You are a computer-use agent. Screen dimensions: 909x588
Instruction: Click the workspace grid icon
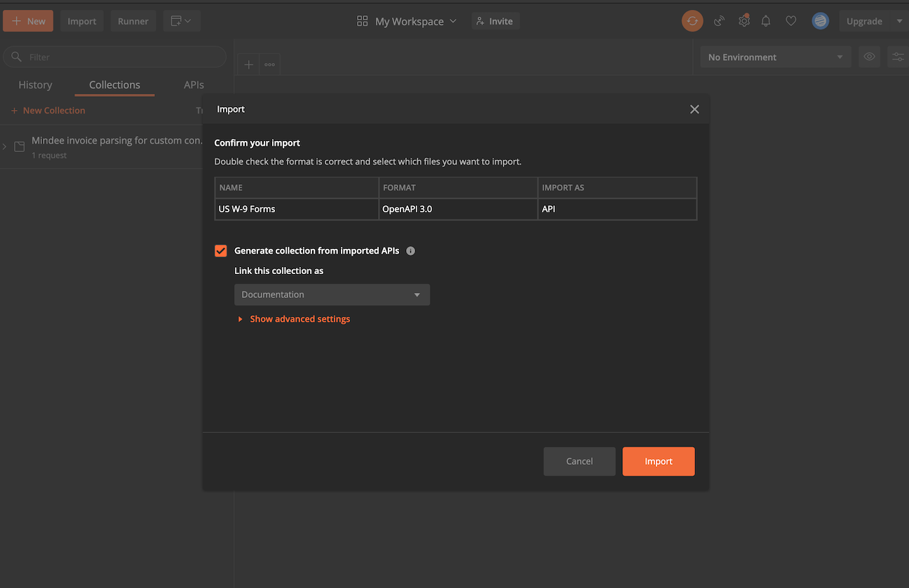click(363, 21)
